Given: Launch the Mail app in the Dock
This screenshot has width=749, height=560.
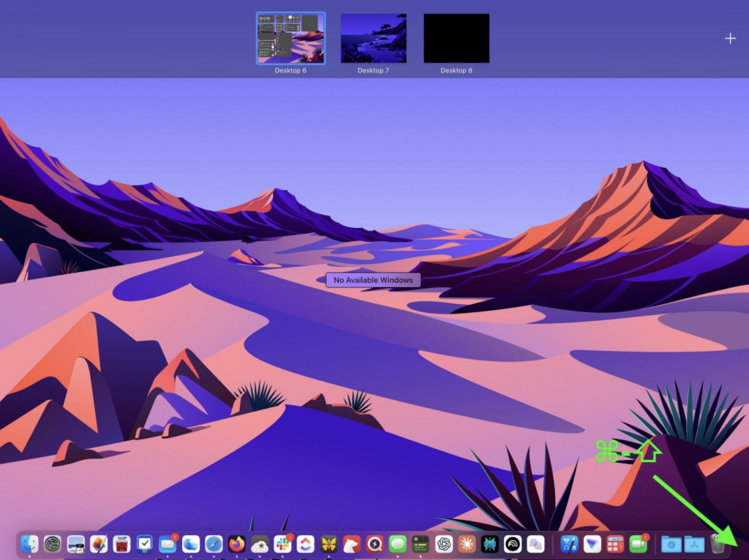Looking at the screenshot, I should click(168, 544).
